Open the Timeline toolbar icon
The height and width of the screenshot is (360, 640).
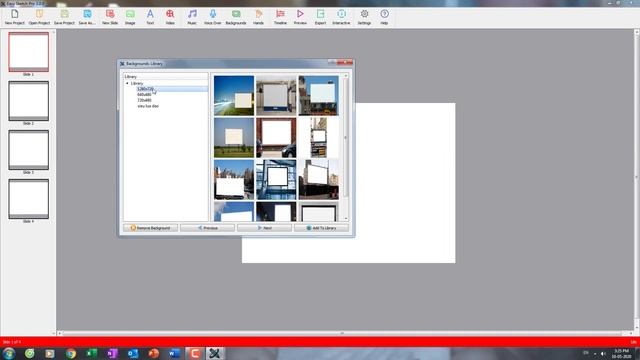[280, 17]
